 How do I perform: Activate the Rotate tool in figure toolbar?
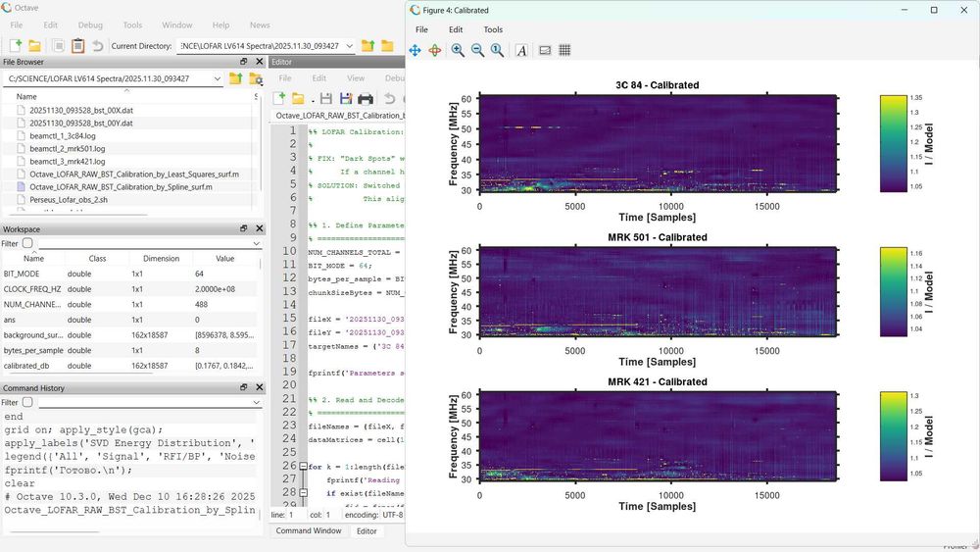coord(435,50)
